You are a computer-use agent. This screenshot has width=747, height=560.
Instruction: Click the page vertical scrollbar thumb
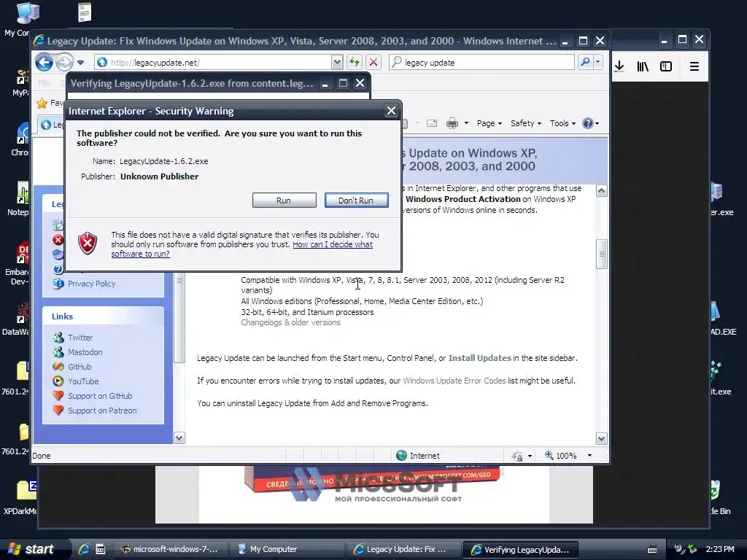tap(602, 254)
